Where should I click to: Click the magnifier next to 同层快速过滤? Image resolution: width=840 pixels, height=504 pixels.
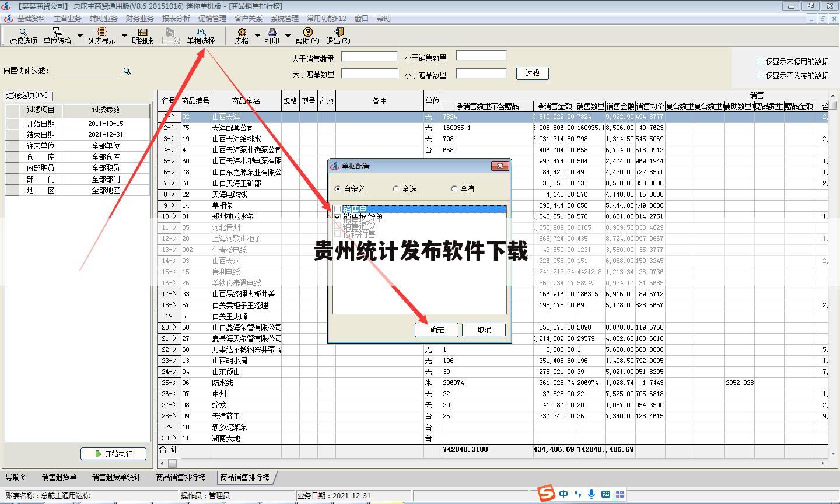[x=127, y=71]
